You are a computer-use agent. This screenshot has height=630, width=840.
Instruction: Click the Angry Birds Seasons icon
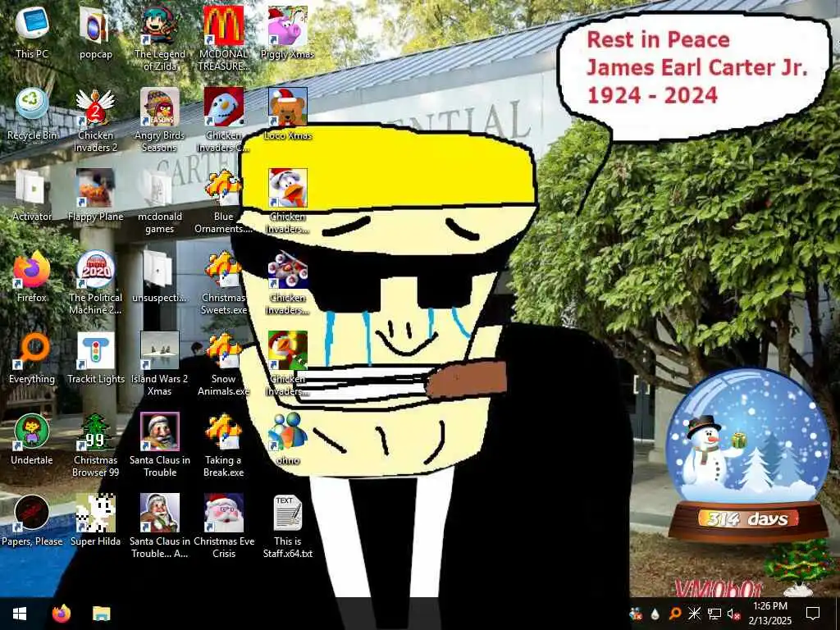pyautogui.click(x=160, y=120)
